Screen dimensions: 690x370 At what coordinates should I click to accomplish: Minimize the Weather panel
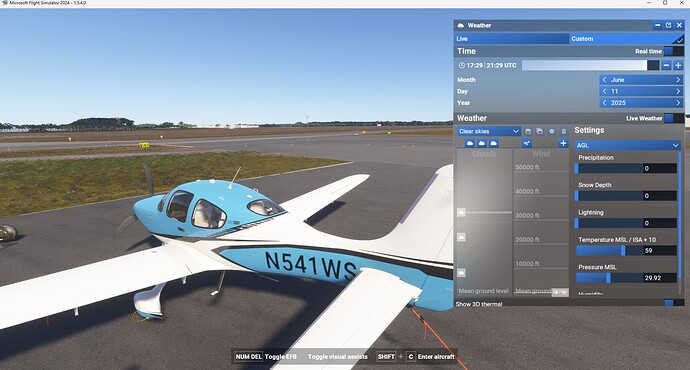tap(657, 26)
